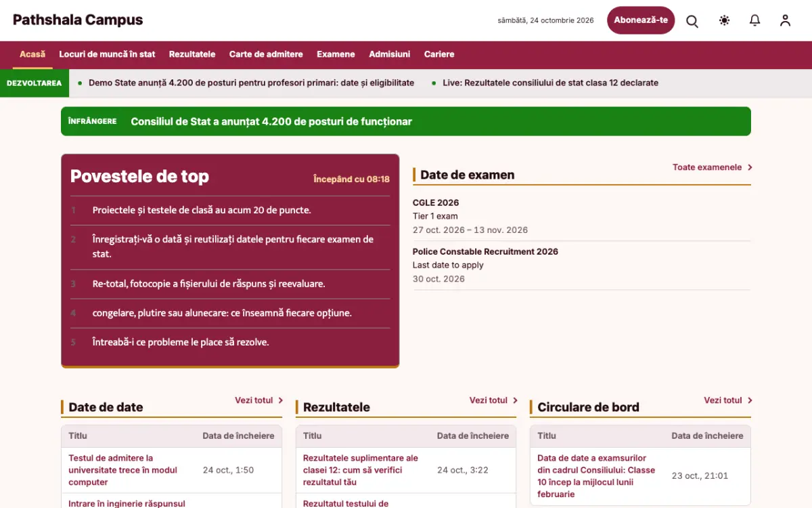Open ticker item Live: Rezultatele consiliului de stat
The width and height of the screenshot is (812, 508).
(x=550, y=83)
